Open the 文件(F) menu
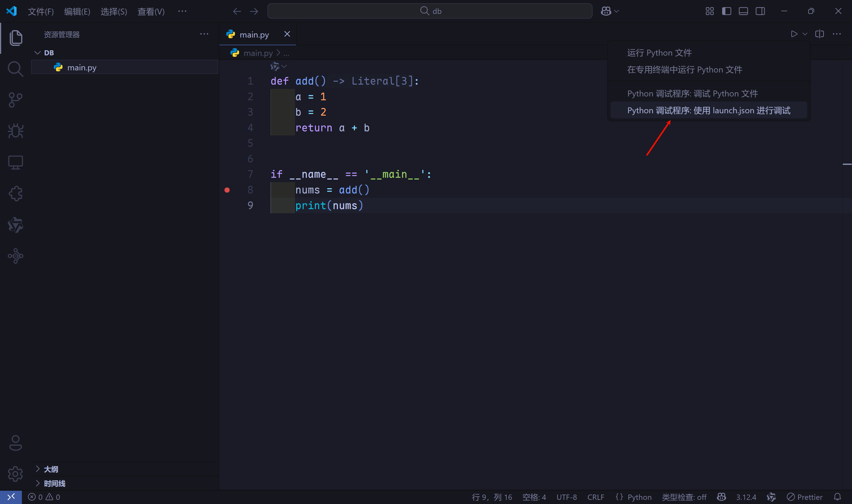 tap(41, 12)
